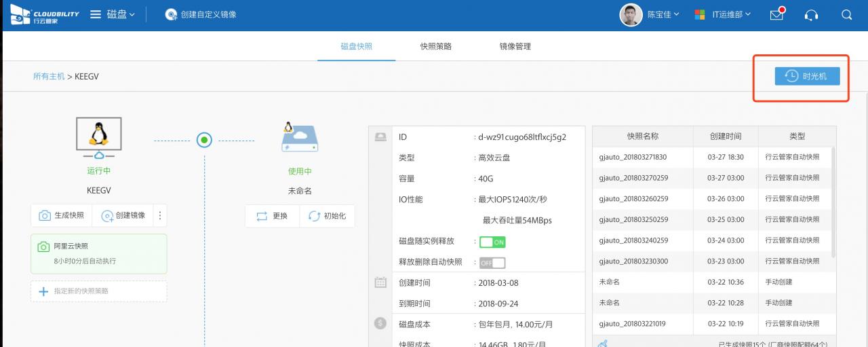Screen dimensions: 868x347
Task: Follow the 所有主机 breadcrumb link
Action: click(49, 77)
